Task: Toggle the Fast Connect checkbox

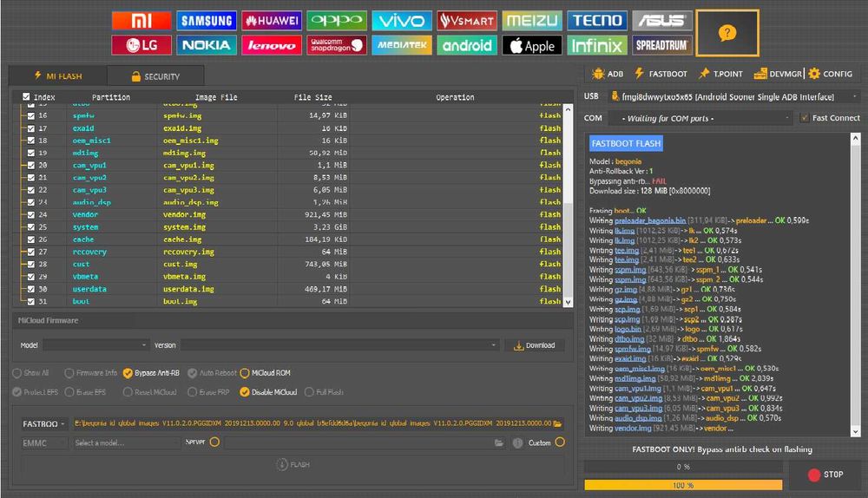Action: point(805,118)
